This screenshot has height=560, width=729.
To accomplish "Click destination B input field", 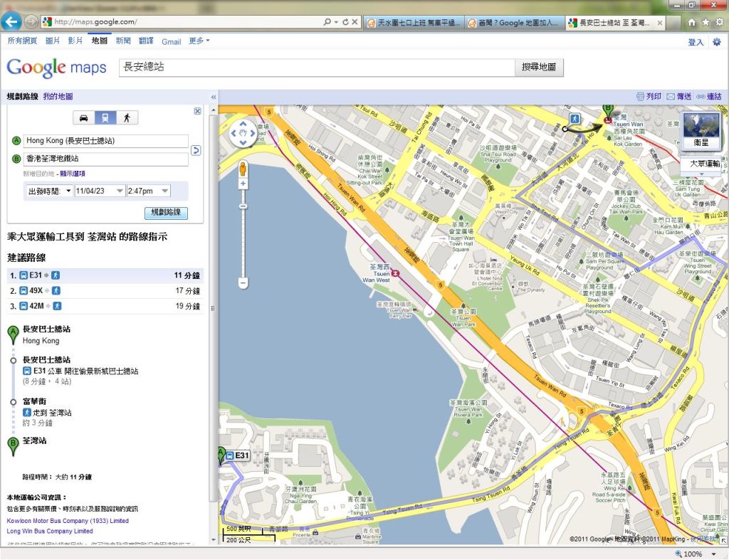I will 106,159.
